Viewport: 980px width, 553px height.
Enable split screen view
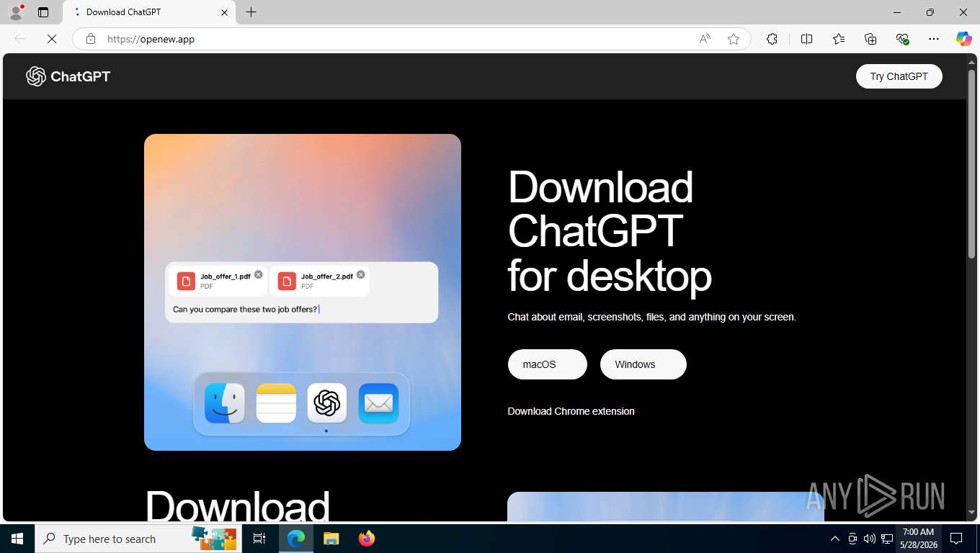point(806,39)
